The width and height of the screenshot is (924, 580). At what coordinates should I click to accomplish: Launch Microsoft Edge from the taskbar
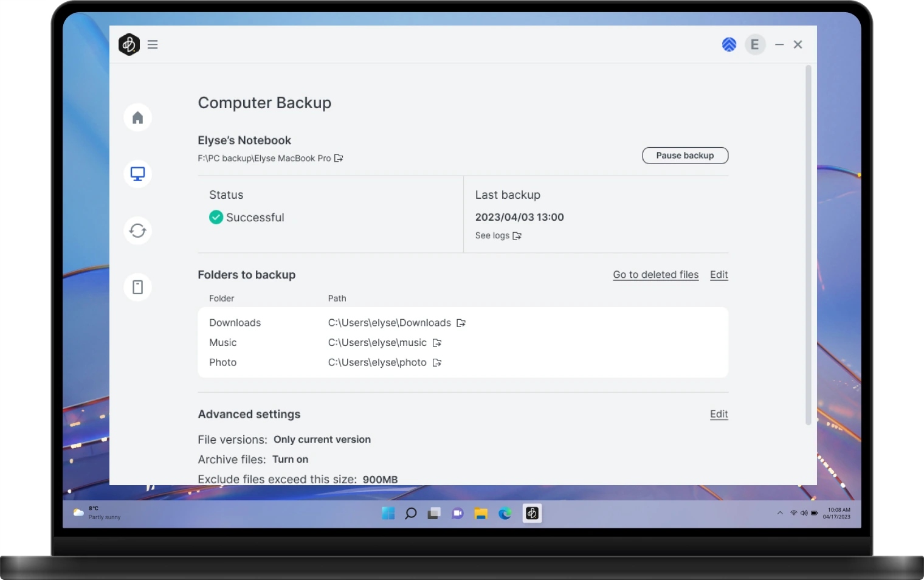505,514
